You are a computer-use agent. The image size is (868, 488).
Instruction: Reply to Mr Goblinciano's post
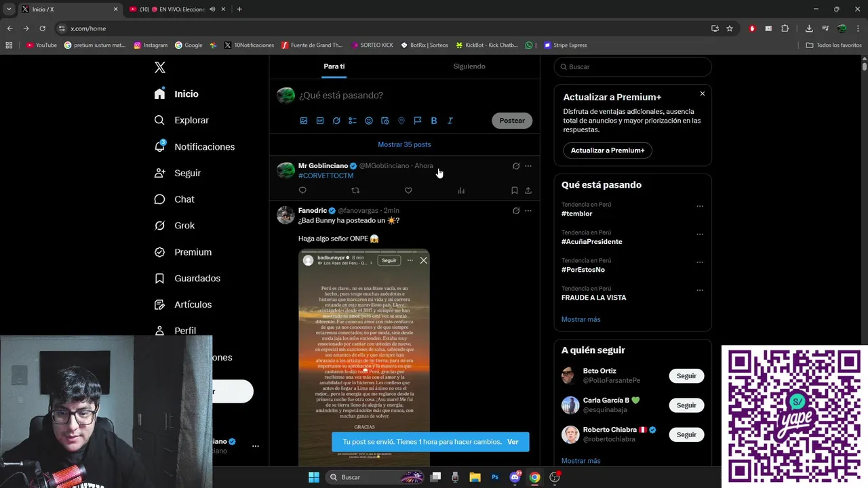[302, 190]
